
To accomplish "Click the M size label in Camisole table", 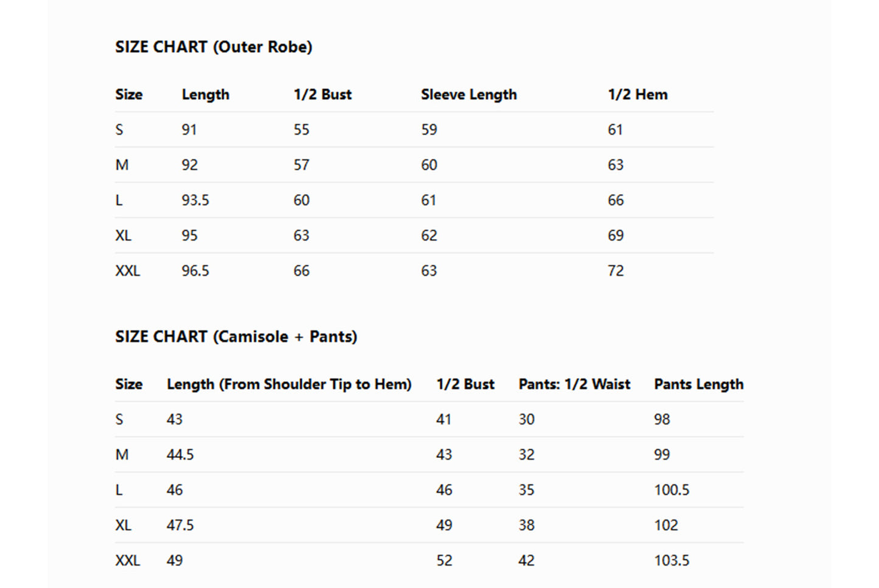I will coord(122,455).
